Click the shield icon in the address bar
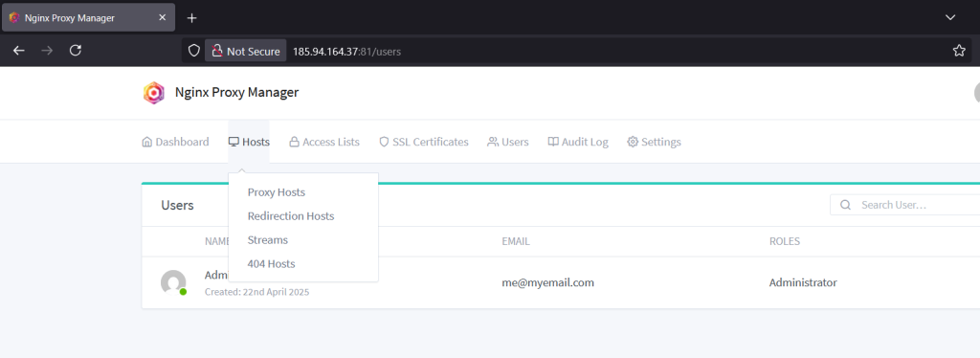This screenshot has height=358, width=980. point(193,51)
